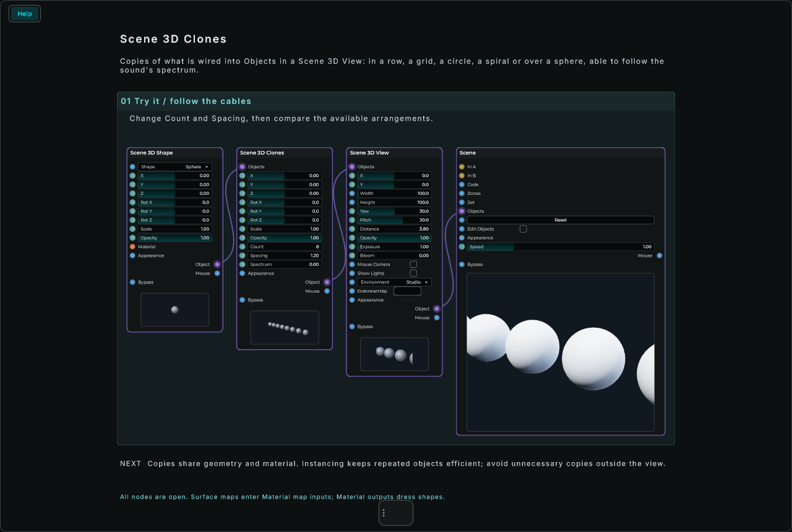Screen dimensions: 792x532
Task: Click the Set input port on Scene node
Action: 462,202
